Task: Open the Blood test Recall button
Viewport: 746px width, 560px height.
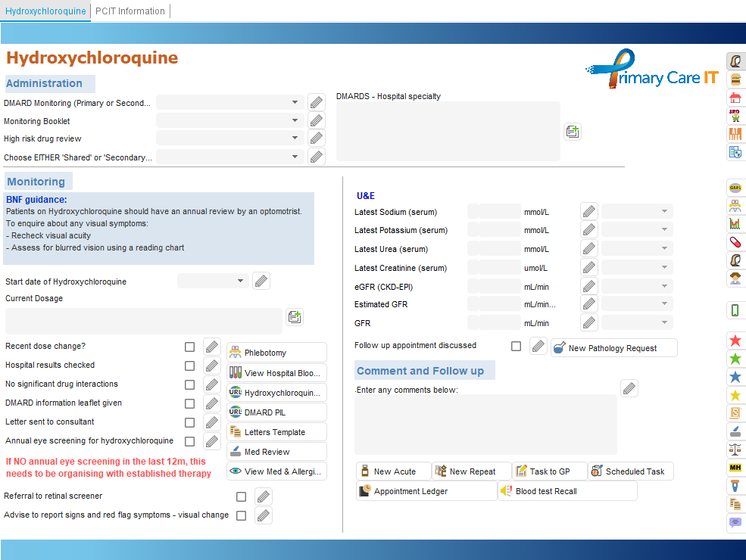Action: [x=567, y=491]
